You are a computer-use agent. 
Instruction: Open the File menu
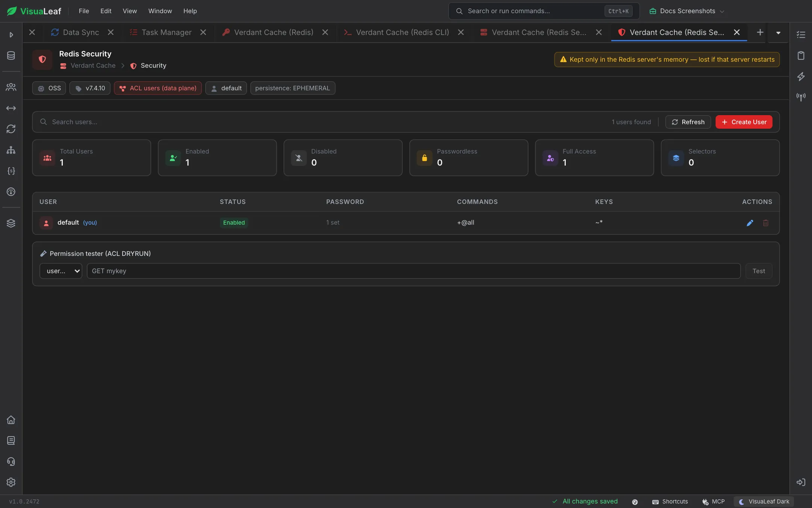[x=84, y=11]
